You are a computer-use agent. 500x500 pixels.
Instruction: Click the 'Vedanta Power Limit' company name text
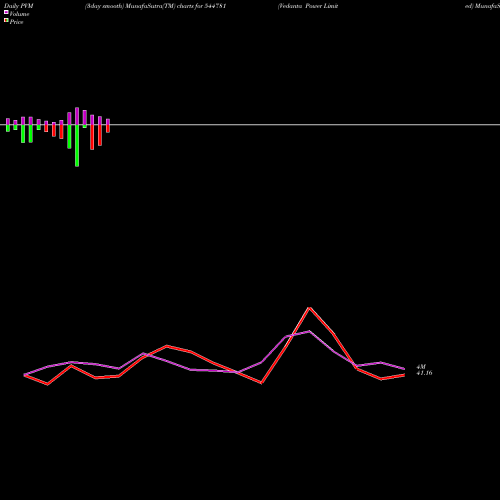(308, 6)
